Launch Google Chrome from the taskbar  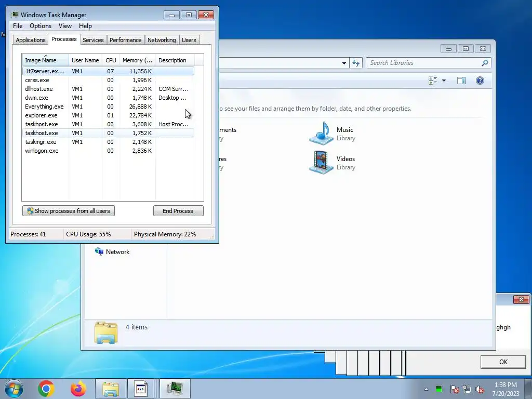46,389
